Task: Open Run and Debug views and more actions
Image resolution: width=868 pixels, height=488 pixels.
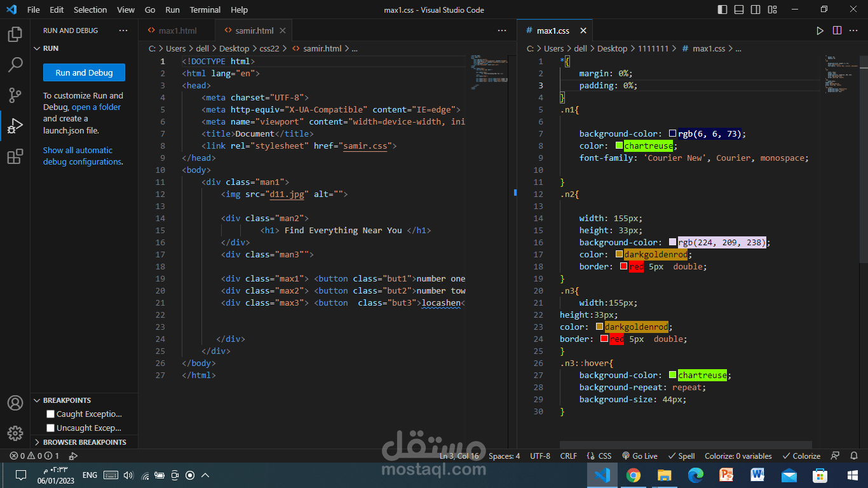Action: [123, 30]
